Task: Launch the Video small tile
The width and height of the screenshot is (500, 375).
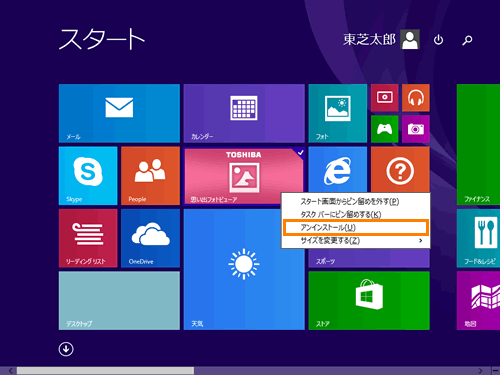Action: point(384,98)
